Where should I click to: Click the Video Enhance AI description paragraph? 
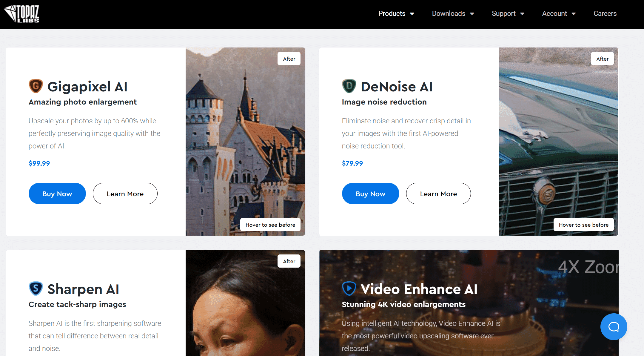click(x=421, y=336)
